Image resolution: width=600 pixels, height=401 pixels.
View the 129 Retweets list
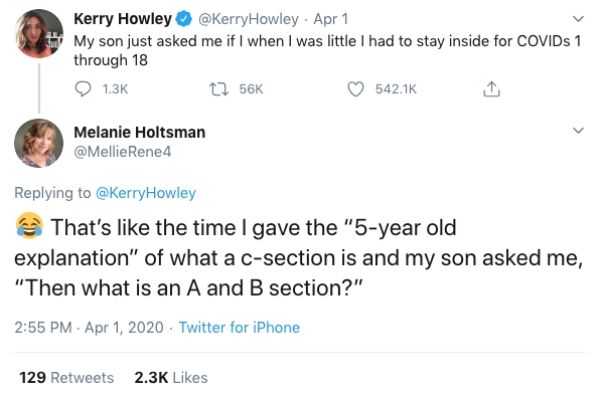(66, 377)
